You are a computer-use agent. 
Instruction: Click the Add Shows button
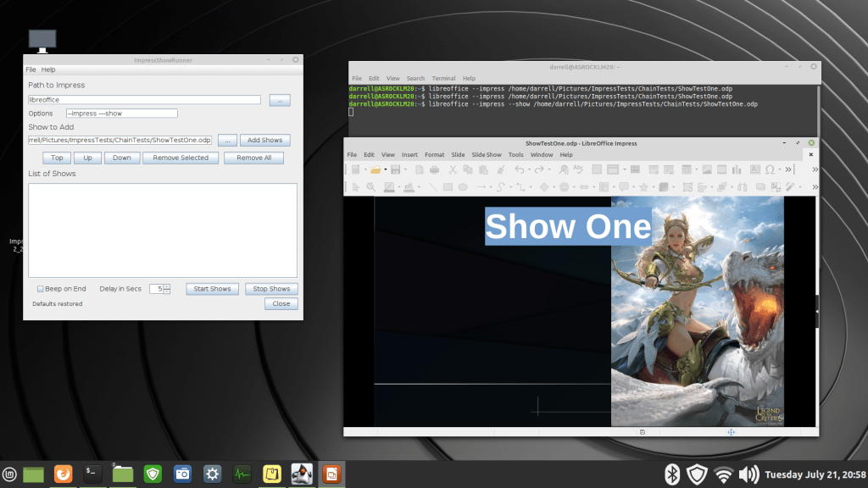pos(264,140)
